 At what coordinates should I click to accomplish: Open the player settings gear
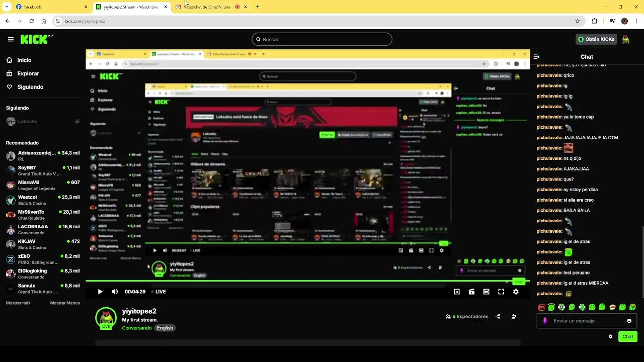(516, 292)
